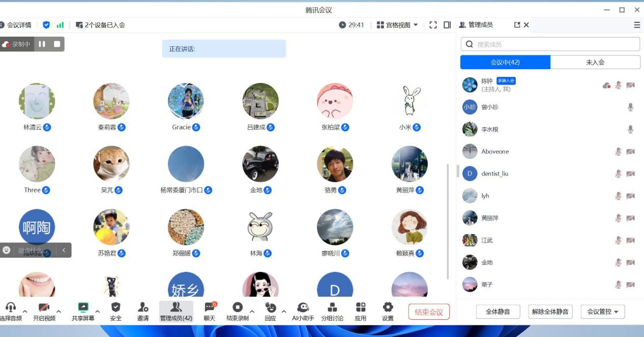Start 共享屏幕 screen sharing
644x337 pixels.
[x=83, y=311]
